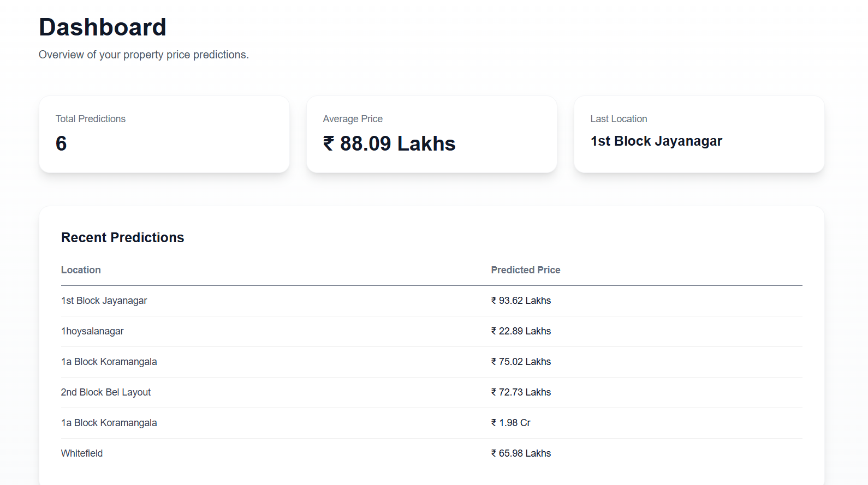Click the ₹ 75.02 Lakhs price cell
This screenshot has width=868, height=485.
[x=521, y=362]
